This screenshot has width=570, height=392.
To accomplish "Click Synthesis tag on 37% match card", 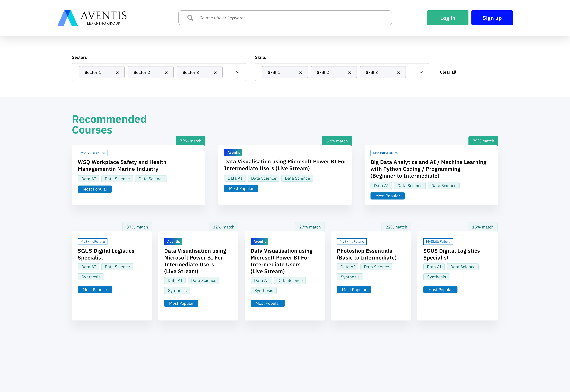I will [x=91, y=277].
